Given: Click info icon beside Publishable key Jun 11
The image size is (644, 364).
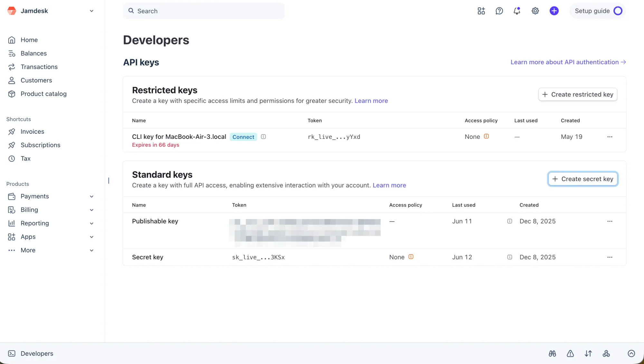Looking at the screenshot, I should [x=509, y=221].
